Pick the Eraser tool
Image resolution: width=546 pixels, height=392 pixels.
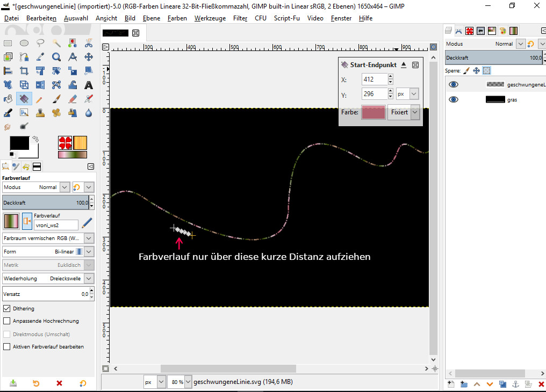tap(73, 99)
